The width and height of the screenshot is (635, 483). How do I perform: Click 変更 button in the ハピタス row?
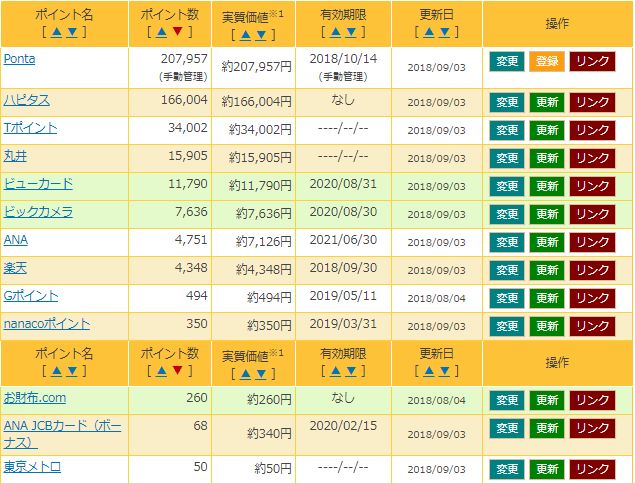coord(507,102)
